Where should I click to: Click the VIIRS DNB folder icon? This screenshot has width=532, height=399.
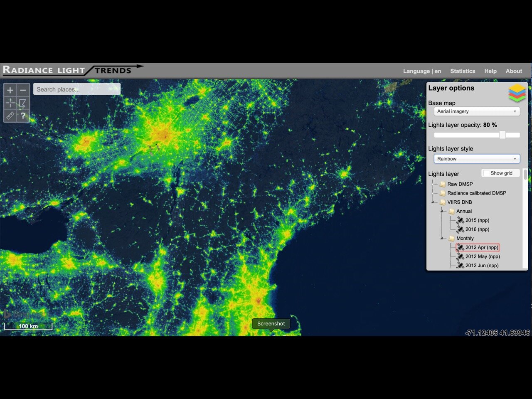443,202
